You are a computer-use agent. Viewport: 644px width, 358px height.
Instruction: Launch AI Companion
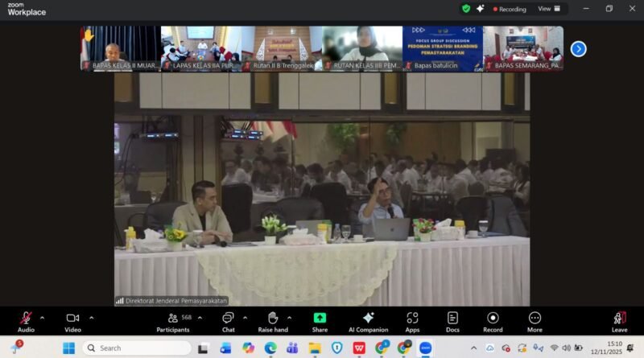369,319
